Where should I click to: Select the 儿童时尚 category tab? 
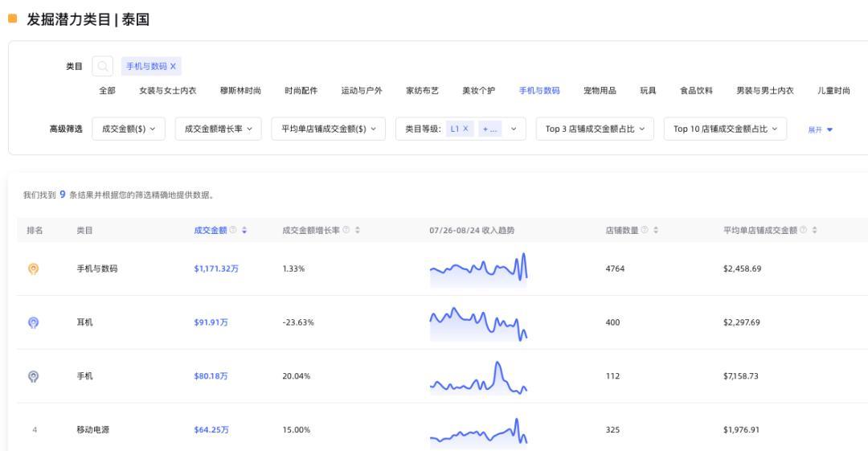[x=833, y=90]
